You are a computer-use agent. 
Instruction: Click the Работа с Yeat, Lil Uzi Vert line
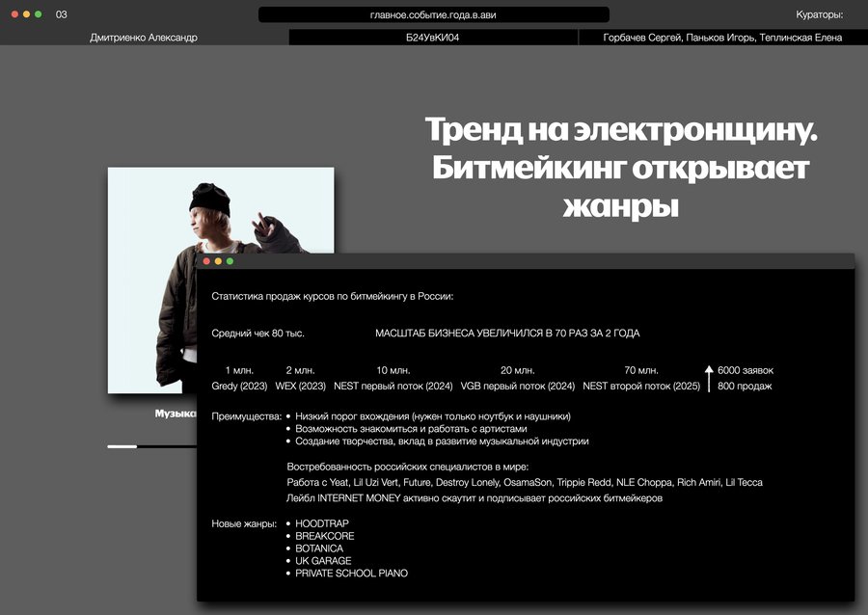pos(525,482)
